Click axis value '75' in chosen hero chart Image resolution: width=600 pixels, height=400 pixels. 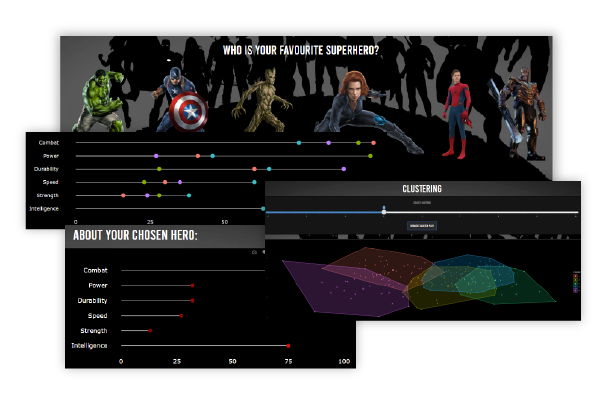[x=288, y=361]
